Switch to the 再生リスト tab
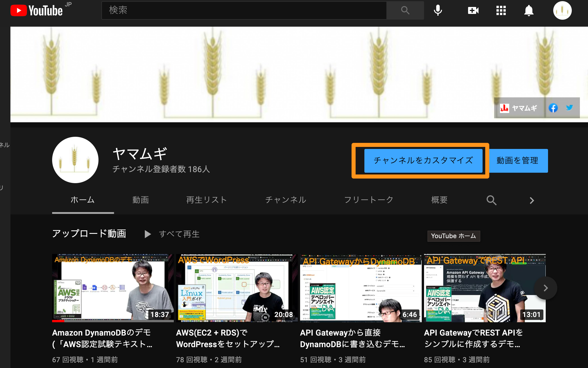This screenshot has width=588, height=368. [x=207, y=200]
